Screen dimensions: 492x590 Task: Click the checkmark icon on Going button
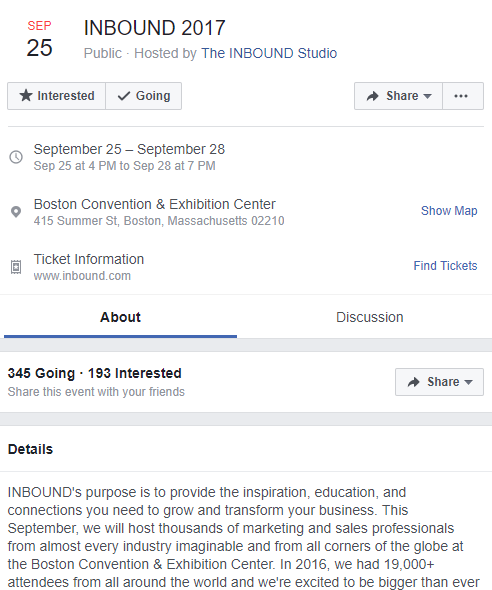tap(124, 96)
